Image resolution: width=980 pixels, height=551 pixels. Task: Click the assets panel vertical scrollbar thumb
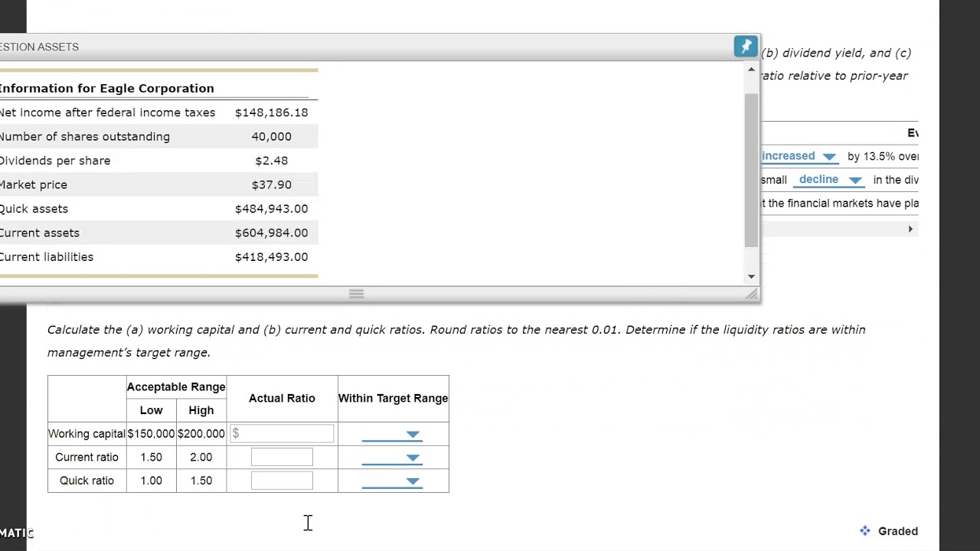pos(751,170)
